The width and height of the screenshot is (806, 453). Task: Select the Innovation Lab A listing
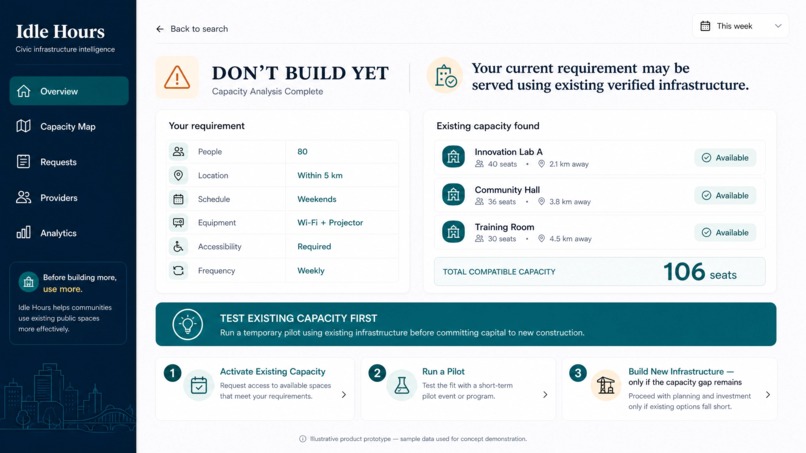(x=599, y=157)
